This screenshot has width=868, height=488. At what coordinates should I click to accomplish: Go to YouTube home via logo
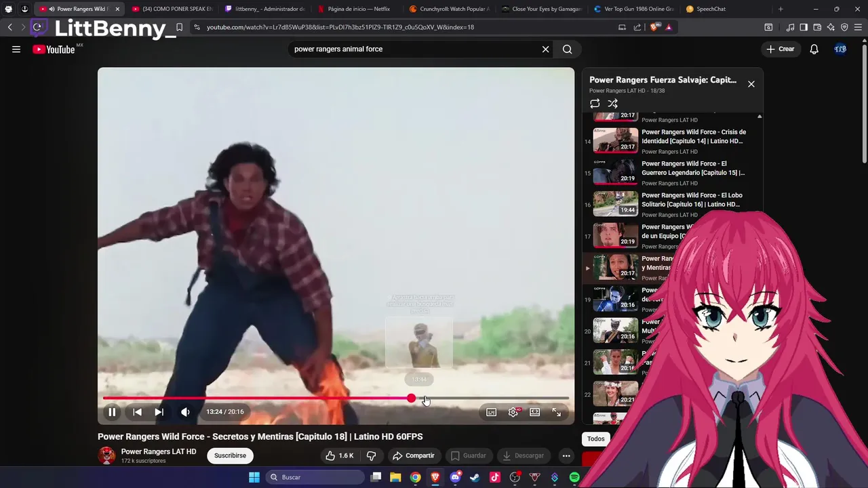(54, 49)
